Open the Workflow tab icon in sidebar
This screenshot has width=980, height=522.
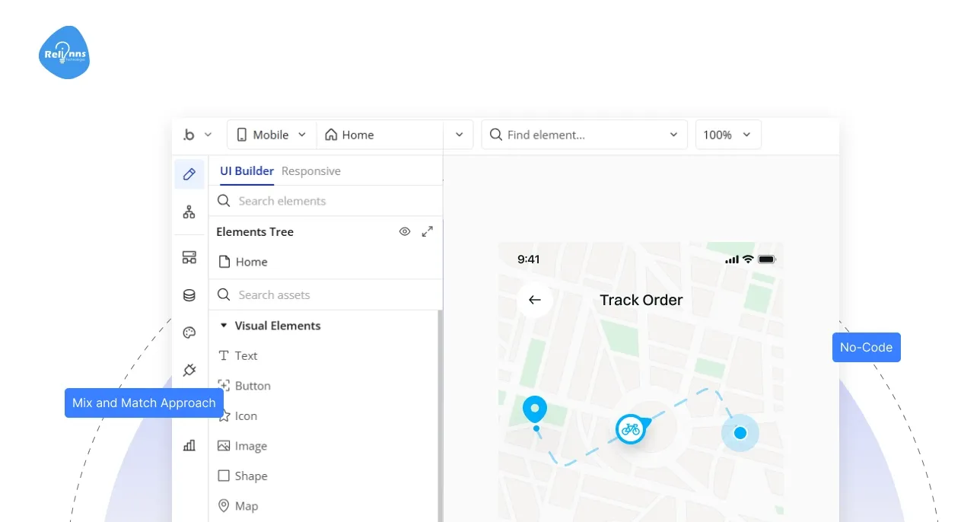point(189,212)
